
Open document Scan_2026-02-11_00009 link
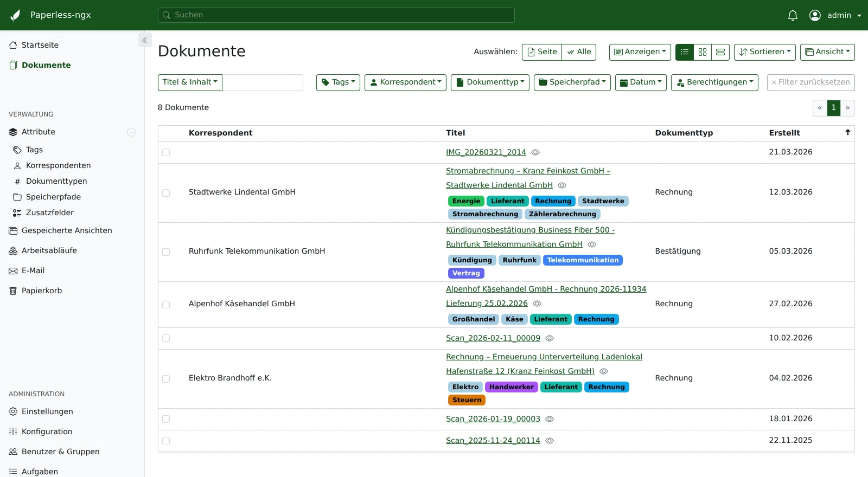pos(493,338)
